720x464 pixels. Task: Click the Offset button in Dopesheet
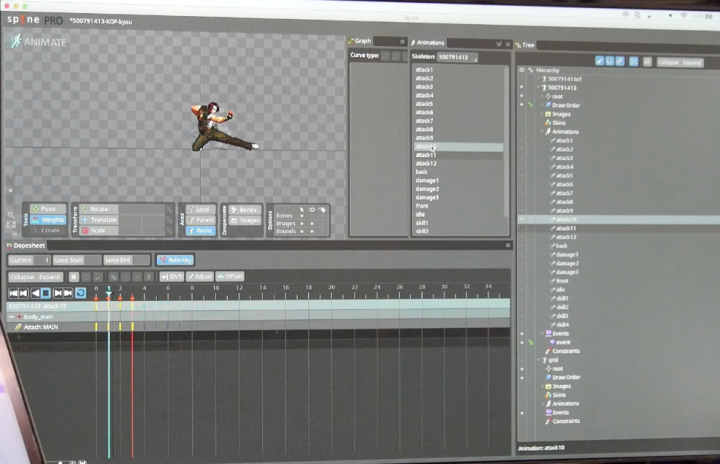(230, 276)
